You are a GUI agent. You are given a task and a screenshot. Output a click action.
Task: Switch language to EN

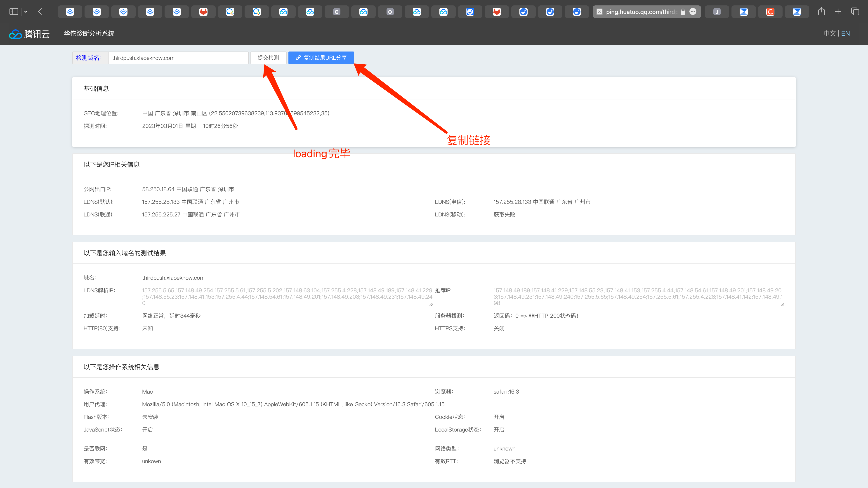[x=845, y=33]
